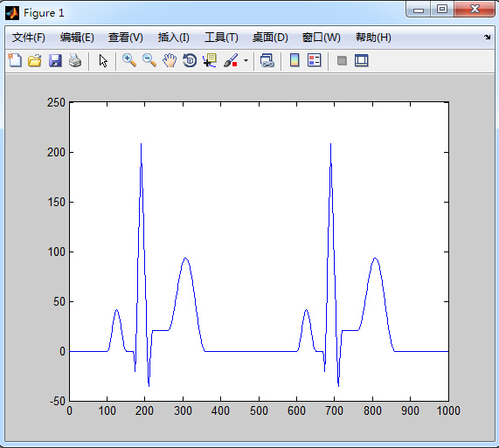Save figure using the floppy disk icon
This screenshot has width=499, height=448.
point(55,60)
